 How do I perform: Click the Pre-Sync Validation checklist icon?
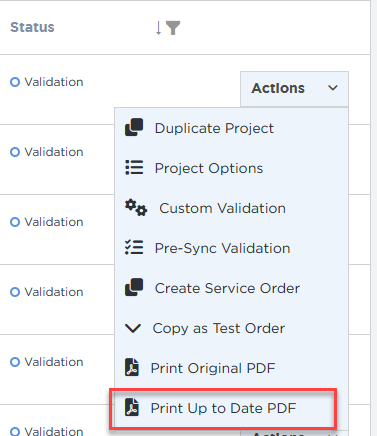click(134, 247)
